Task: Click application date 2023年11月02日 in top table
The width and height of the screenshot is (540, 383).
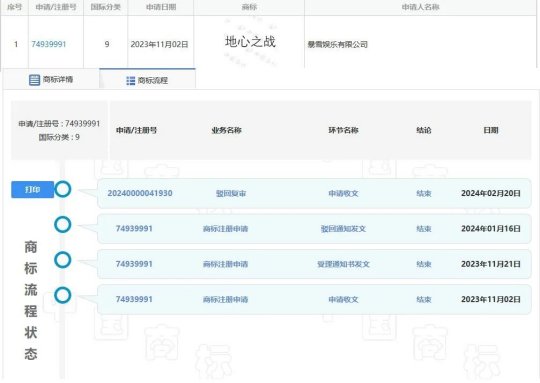Action: click(159, 44)
